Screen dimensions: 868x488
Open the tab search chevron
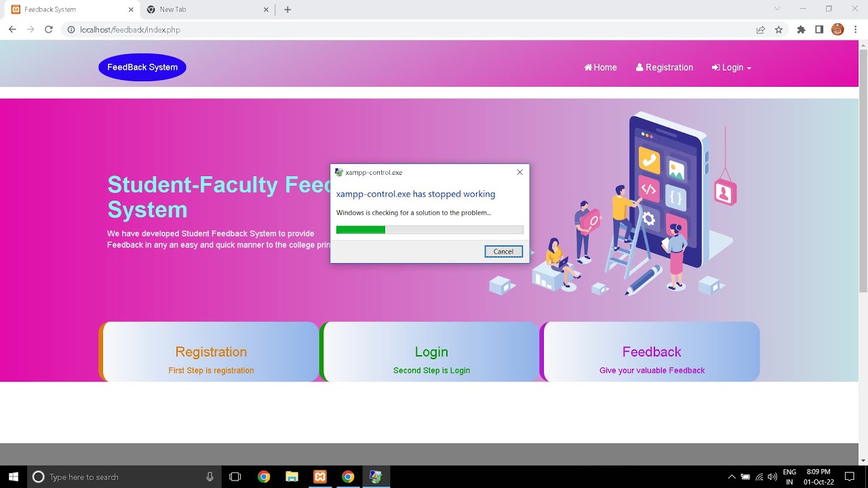point(777,9)
